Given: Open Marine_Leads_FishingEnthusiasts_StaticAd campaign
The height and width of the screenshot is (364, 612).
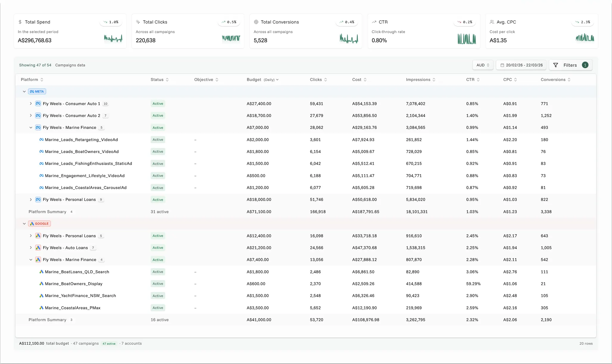Looking at the screenshot, I should 88,163.
